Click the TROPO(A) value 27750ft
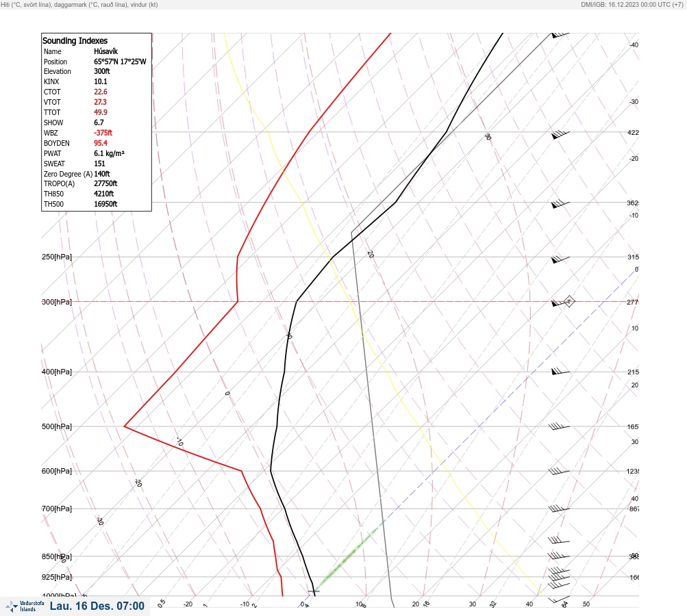 pos(105,183)
